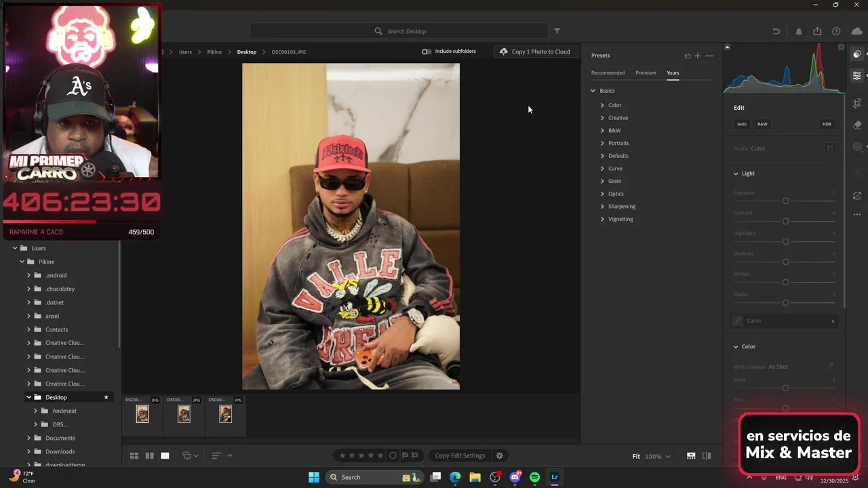Click the three-dots more icon in right toolbar
Screen dimensions: 868x488
pyautogui.click(x=857, y=214)
